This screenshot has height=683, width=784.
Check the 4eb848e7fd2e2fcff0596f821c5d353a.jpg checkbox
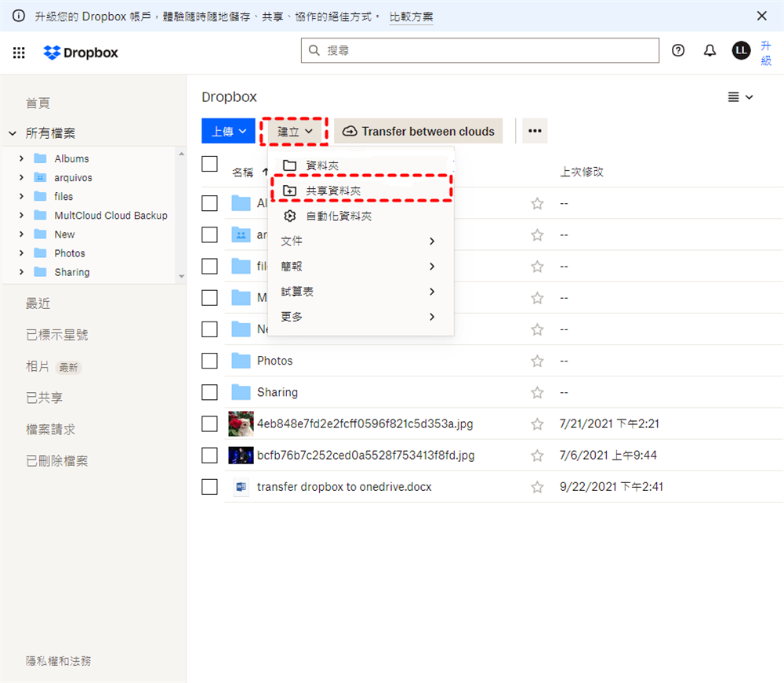coord(209,423)
